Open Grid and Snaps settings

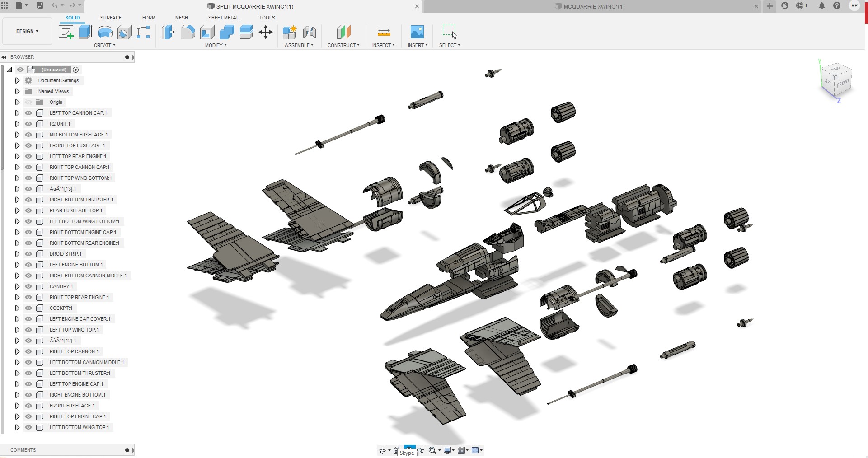pyautogui.click(x=461, y=450)
